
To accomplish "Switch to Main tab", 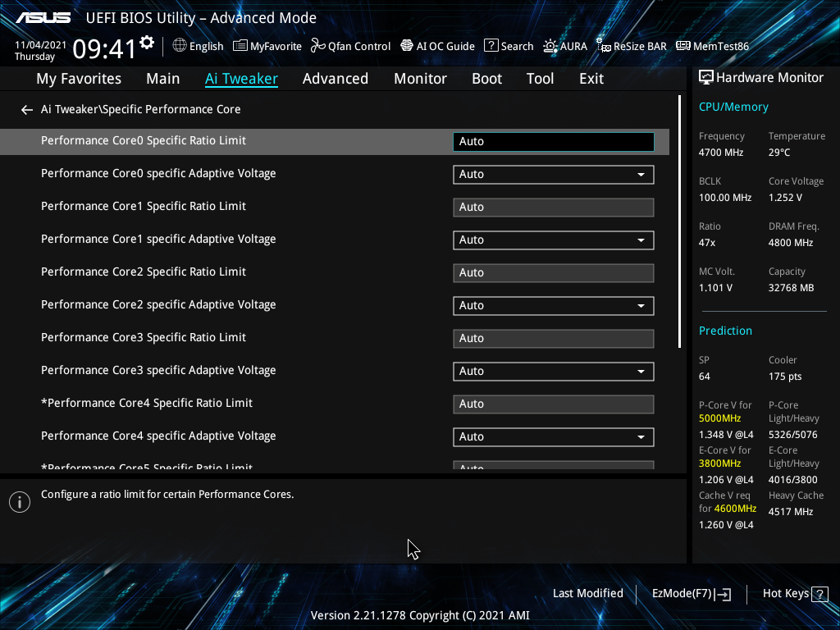I will coord(163,79).
